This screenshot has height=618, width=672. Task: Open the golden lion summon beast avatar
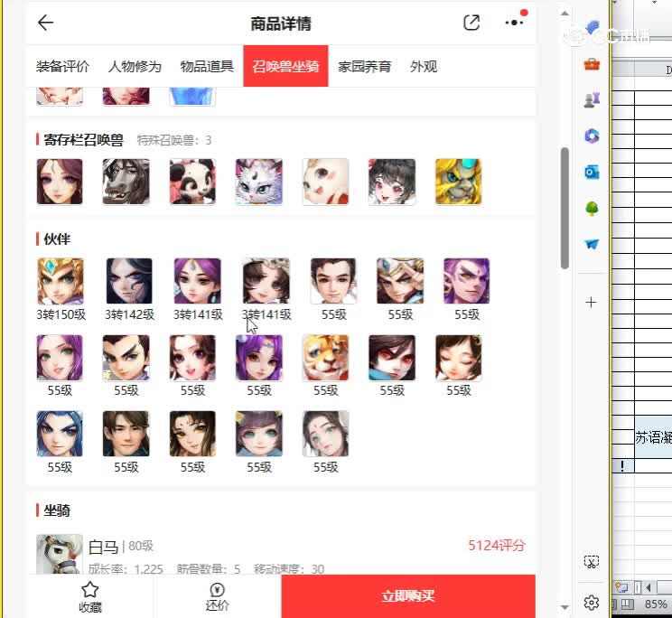(x=458, y=182)
